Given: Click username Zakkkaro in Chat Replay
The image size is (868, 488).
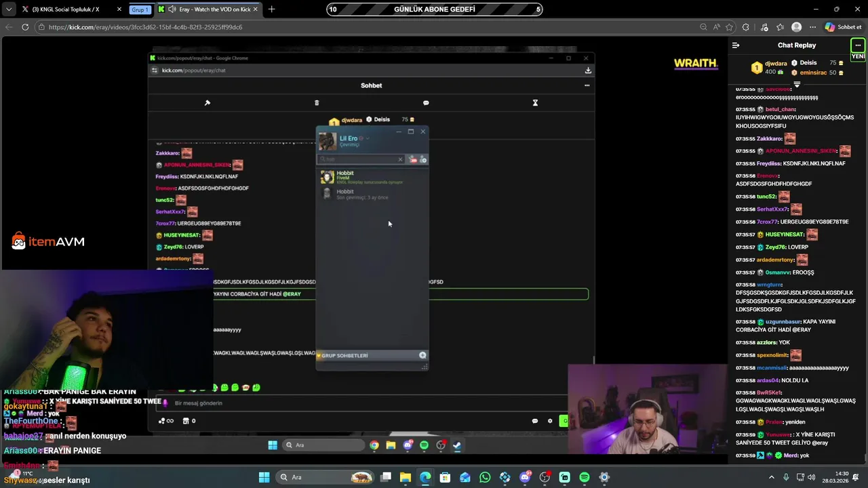Looking at the screenshot, I should [x=770, y=139].
